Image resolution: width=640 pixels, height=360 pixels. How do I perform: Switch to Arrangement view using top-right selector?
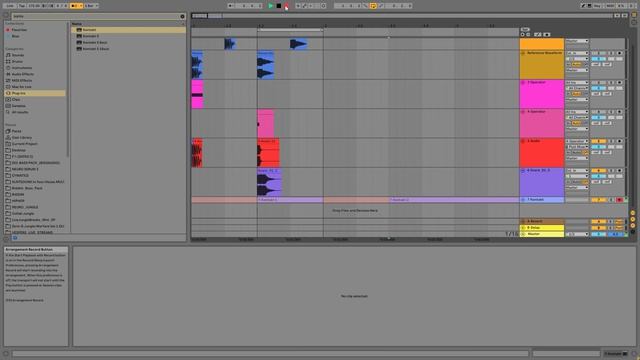pos(634,14)
